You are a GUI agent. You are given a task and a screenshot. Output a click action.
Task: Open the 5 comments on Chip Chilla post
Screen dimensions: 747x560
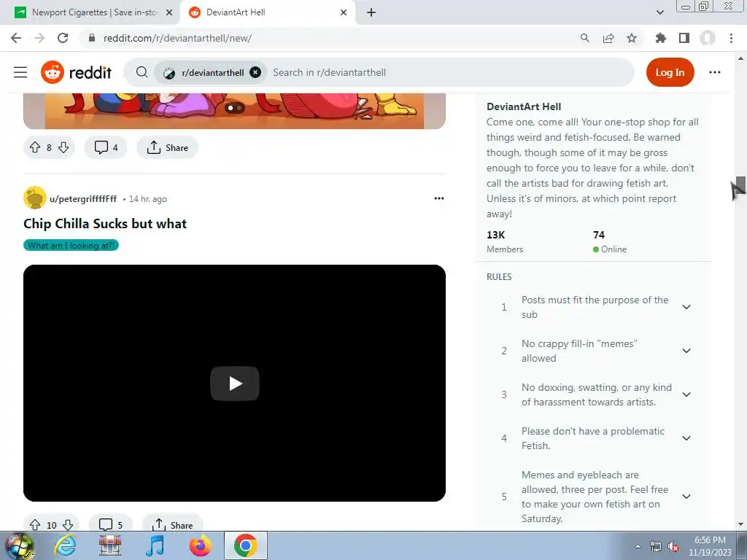[111, 525]
